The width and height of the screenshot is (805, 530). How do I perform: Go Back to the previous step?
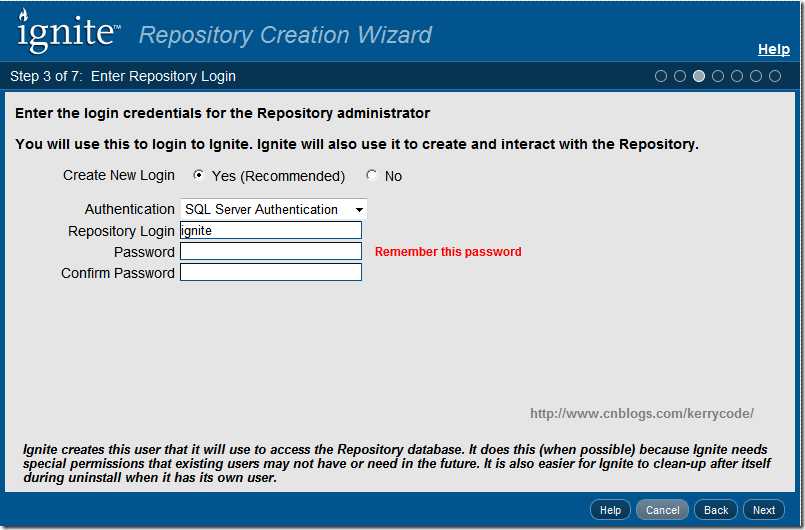[716, 510]
